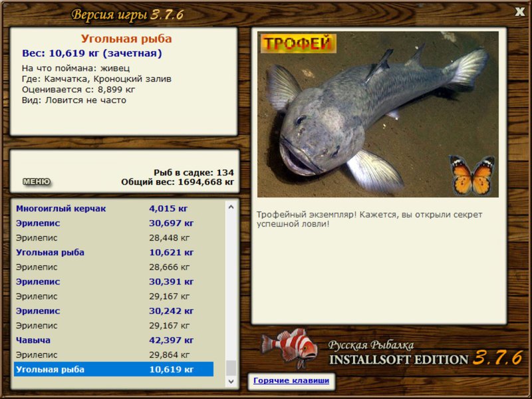The width and height of the screenshot is (532, 399).
Task: Select Эрилепис 30,391 кг entry
Action: coord(114,281)
